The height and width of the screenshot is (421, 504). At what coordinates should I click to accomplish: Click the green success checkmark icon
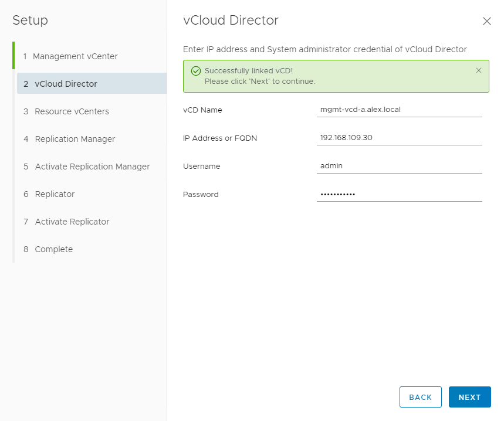(x=196, y=71)
